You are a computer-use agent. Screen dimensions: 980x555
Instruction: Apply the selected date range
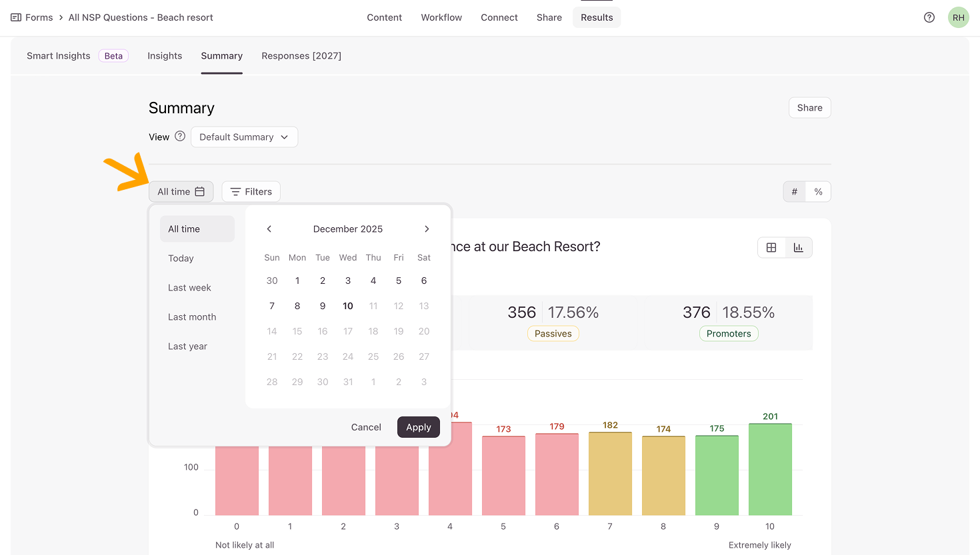(x=418, y=427)
